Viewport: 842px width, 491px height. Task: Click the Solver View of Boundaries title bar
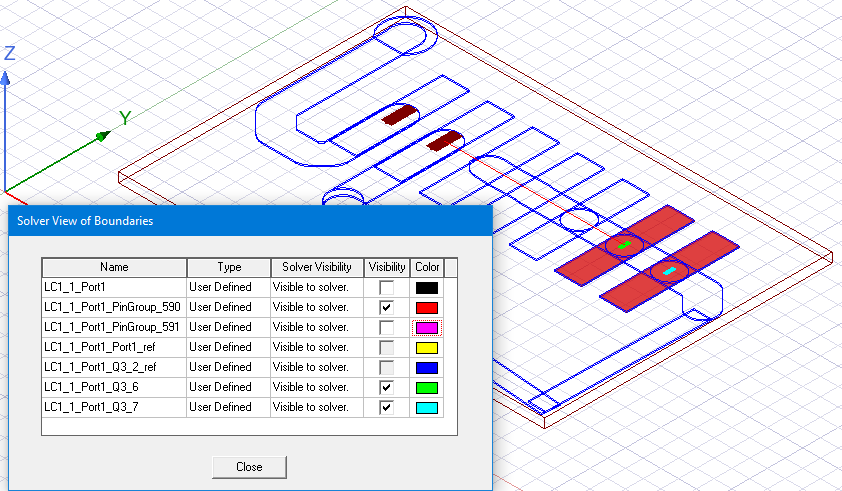[250, 221]
